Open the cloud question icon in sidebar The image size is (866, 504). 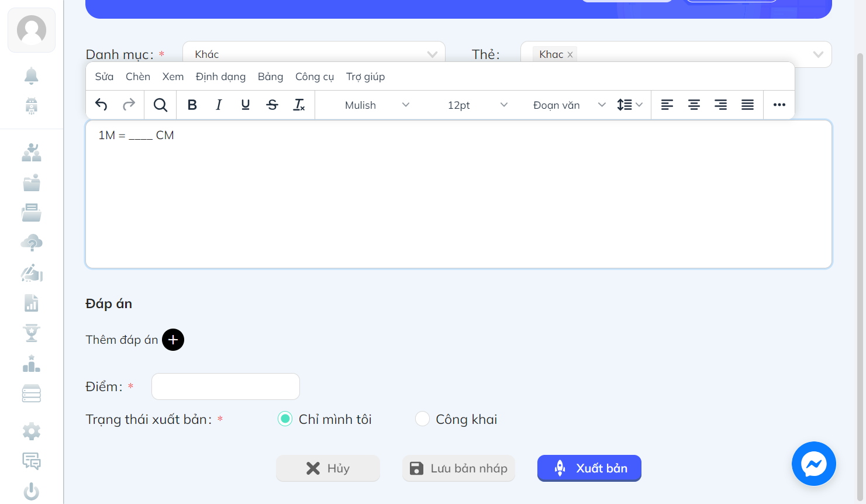point(32,243)
